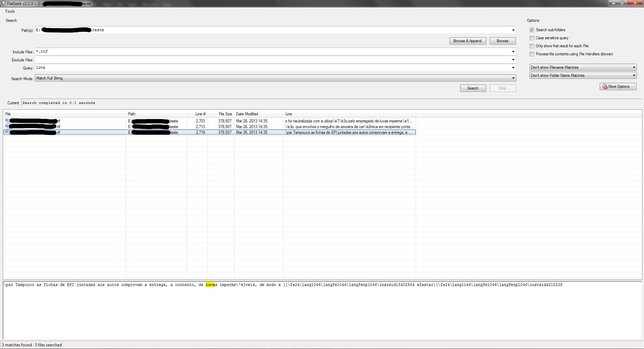The height and width of the screenshot is (349, 644).
Task: Sort results by the Date Modified column header
Action: pyautogui.click(x=247, y=114)
